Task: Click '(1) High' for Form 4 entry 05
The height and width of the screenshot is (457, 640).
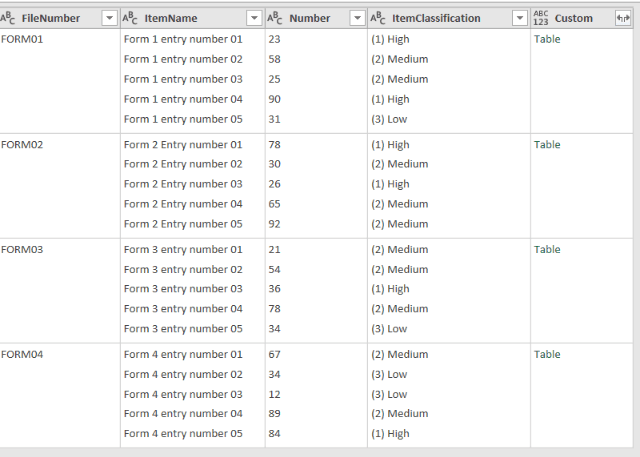Action: (x=390, y=434)
